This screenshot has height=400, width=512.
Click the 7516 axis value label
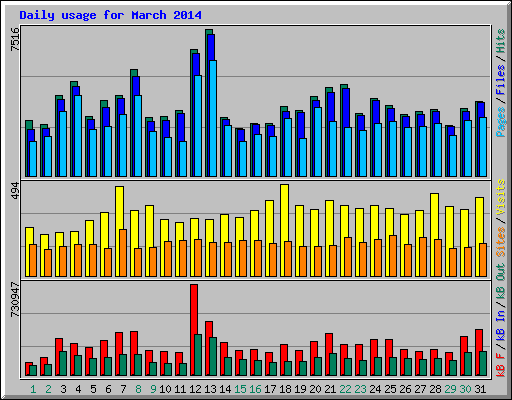(15, 39)
